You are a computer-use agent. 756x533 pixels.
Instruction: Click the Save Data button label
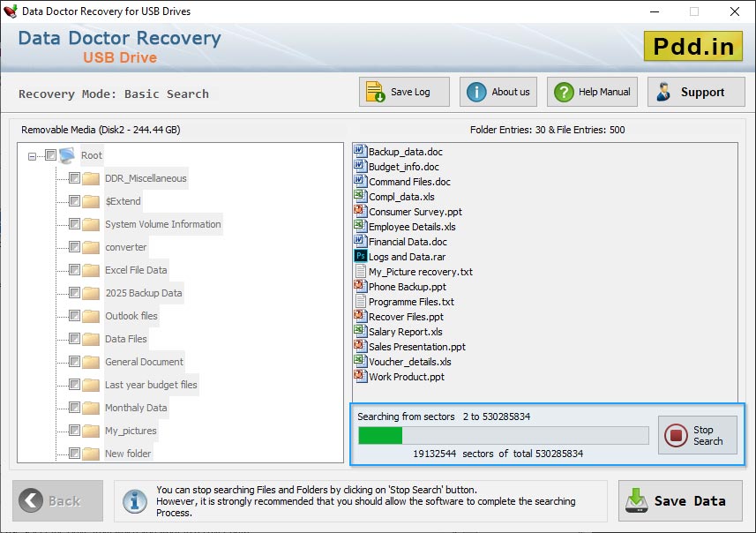pyautogui.click(x=690, y=501)
